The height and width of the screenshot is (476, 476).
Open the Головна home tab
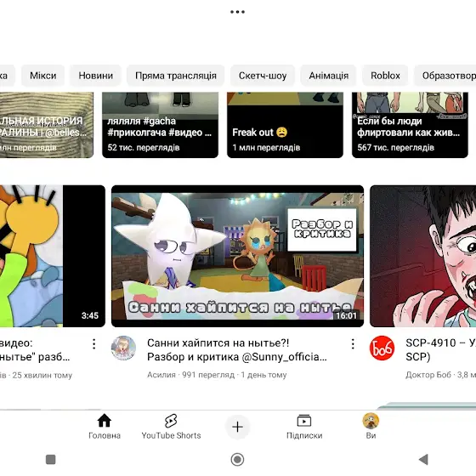(104, 426)
